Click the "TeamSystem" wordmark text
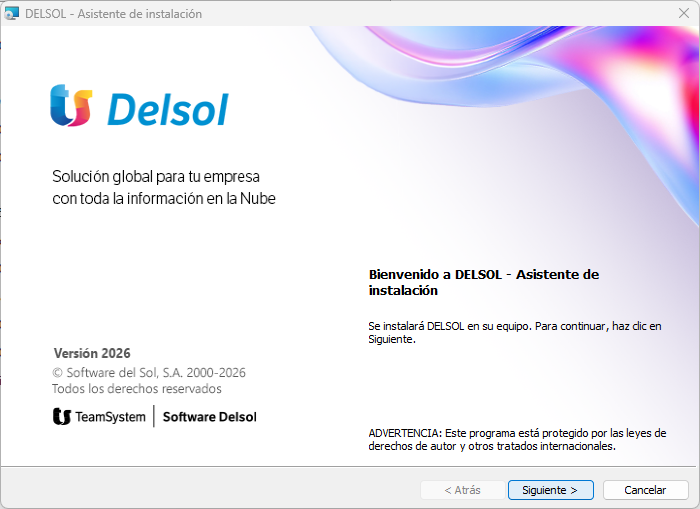This screenshot has width=700, height=509. tap(110, 417)
